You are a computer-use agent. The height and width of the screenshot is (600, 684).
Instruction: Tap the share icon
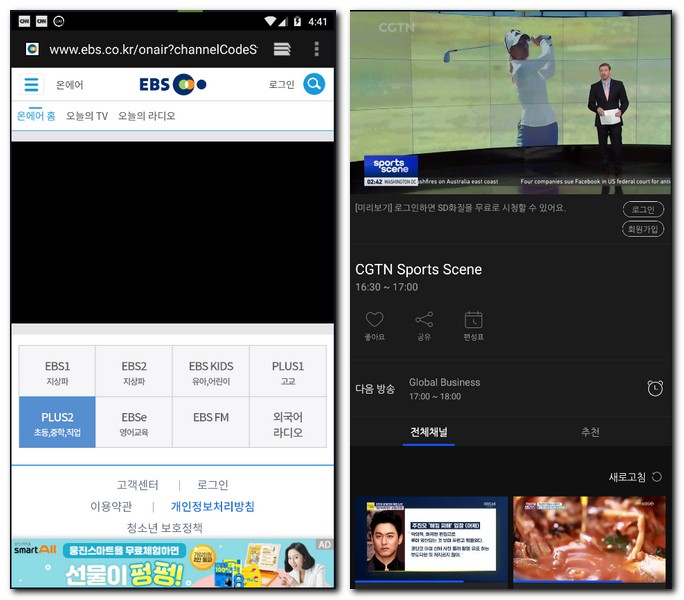[424, 320]
